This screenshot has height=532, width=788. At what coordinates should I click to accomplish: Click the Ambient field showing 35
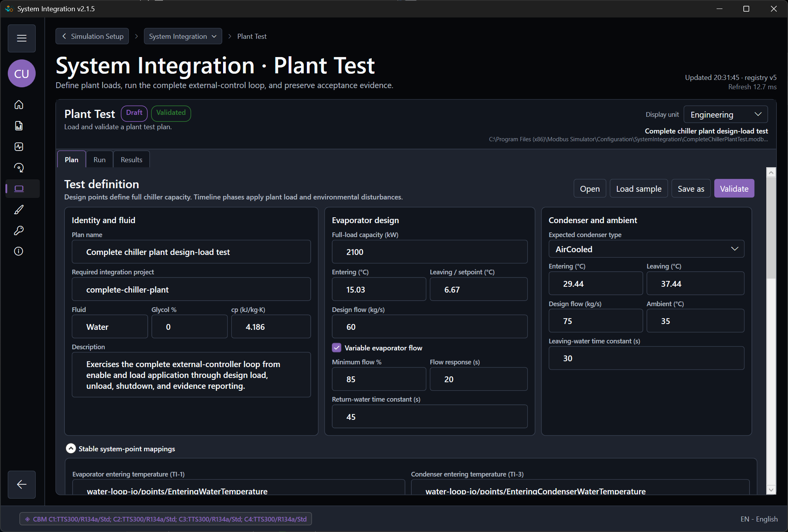click(x=695, y=321)
